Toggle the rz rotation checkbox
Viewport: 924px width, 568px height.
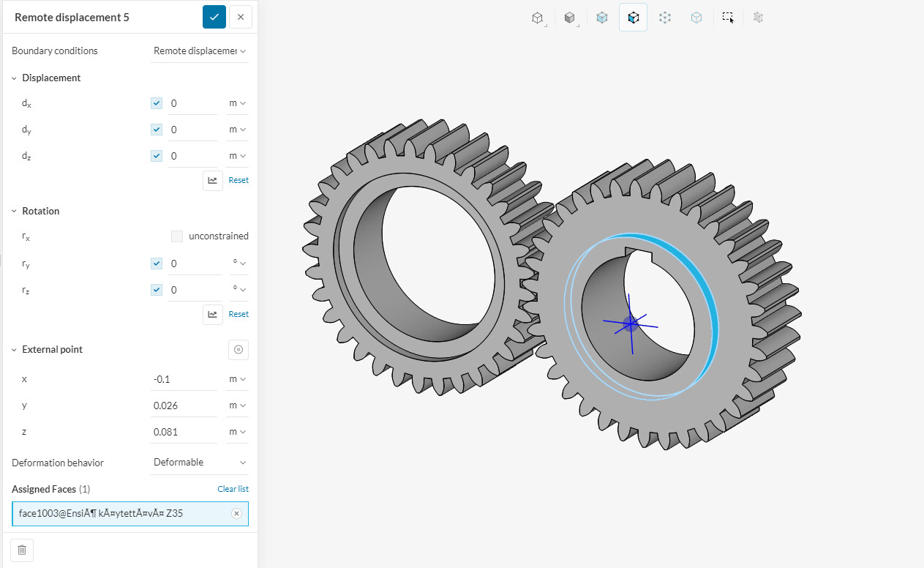tap(157, 290)
